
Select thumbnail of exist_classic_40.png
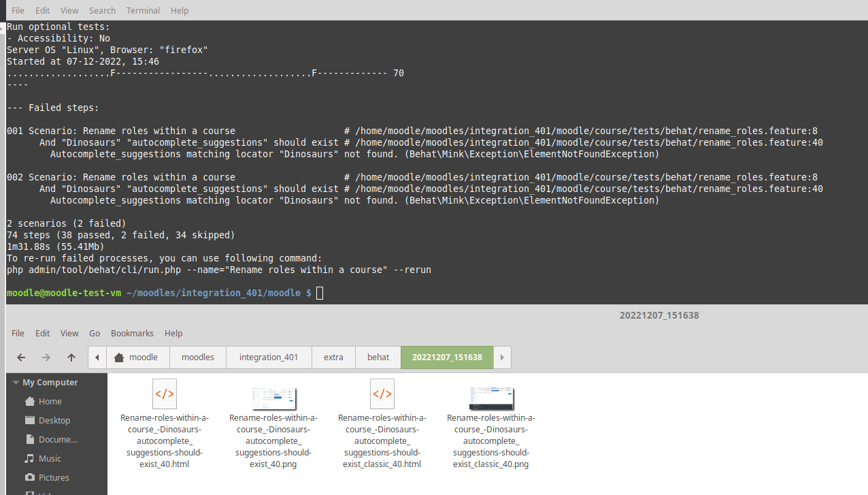point(491,398)
